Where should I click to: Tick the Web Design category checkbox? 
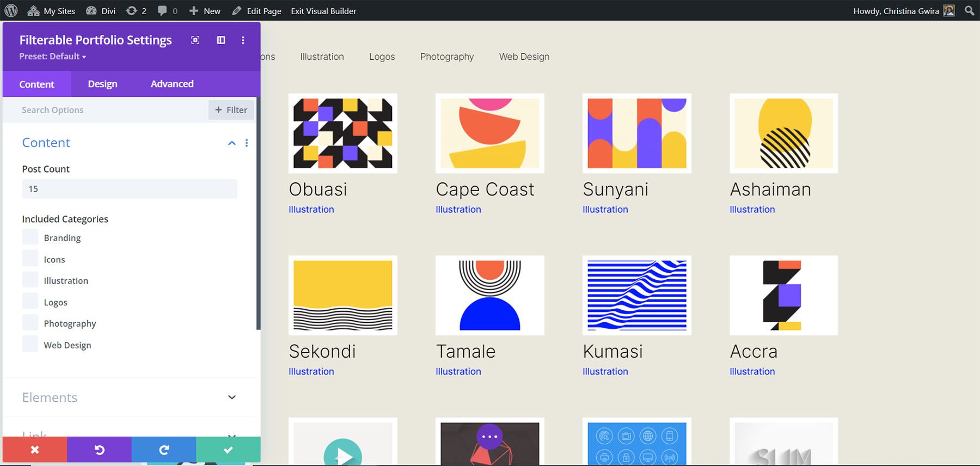30,345
